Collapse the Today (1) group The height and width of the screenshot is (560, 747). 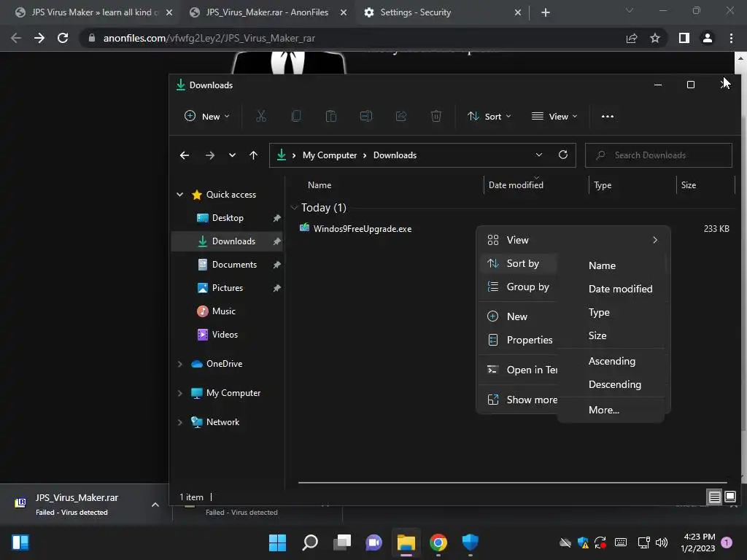click(x=295, y=208)
